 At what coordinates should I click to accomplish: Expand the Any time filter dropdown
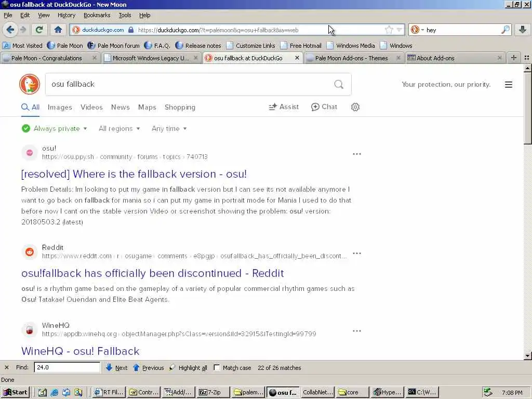tap(169, 129)
